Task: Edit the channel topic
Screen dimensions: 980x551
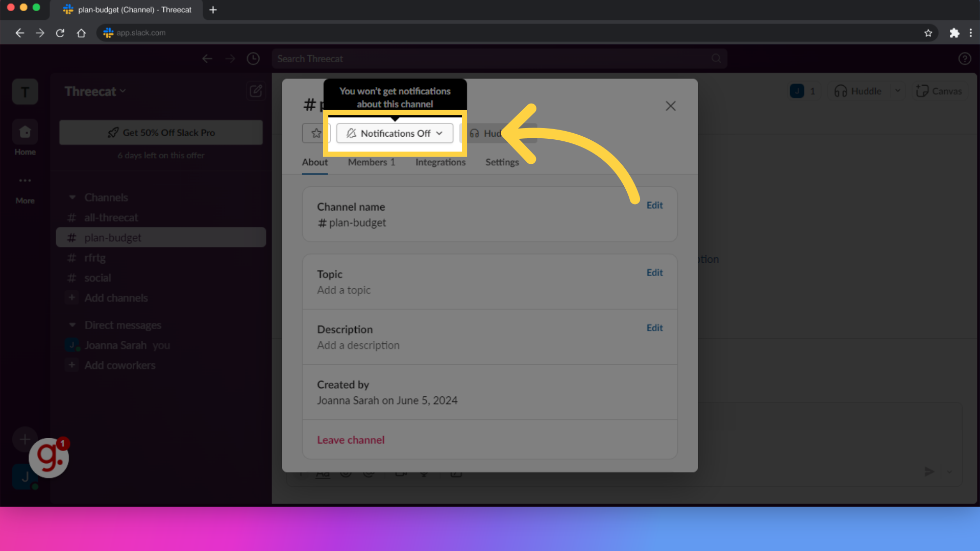Action: point(654,272)
